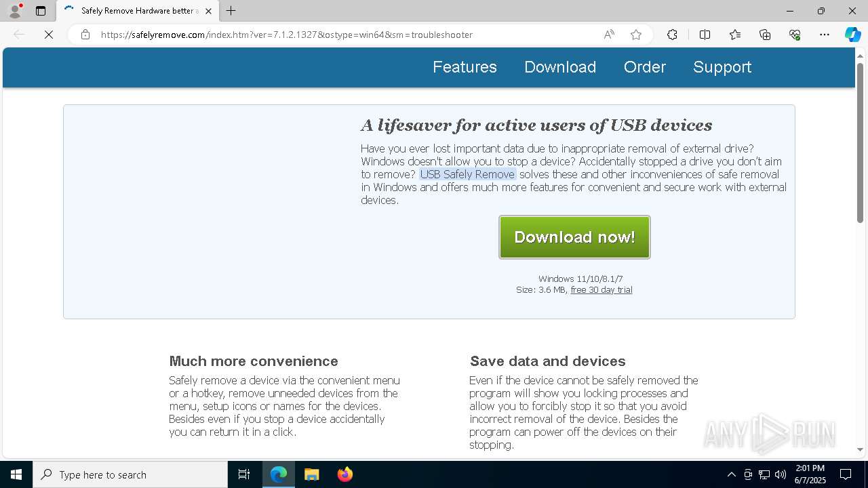Open Edge Settings and more menu
This screenshot has height=488, width=868.
point(825,35)
